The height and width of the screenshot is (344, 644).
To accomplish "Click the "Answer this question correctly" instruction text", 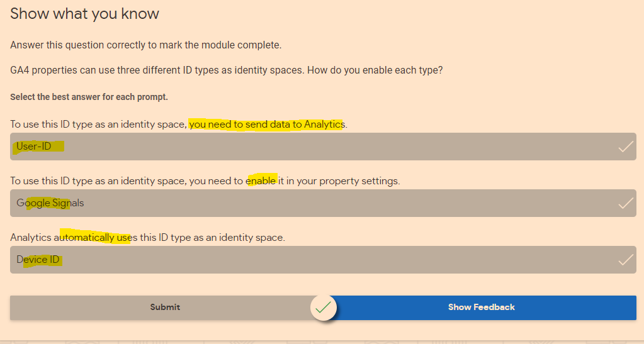I will pos(145,45).
